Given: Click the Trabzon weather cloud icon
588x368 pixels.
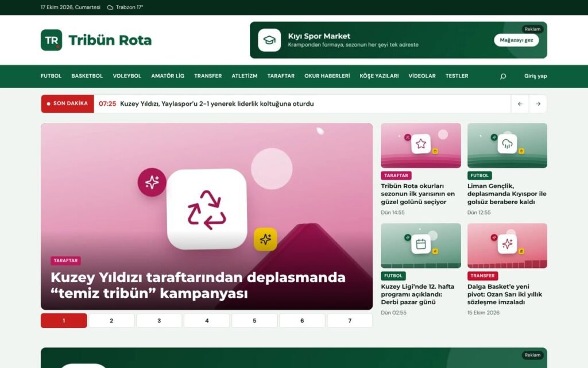Looking at the screenshot, I should pos(110,7).
